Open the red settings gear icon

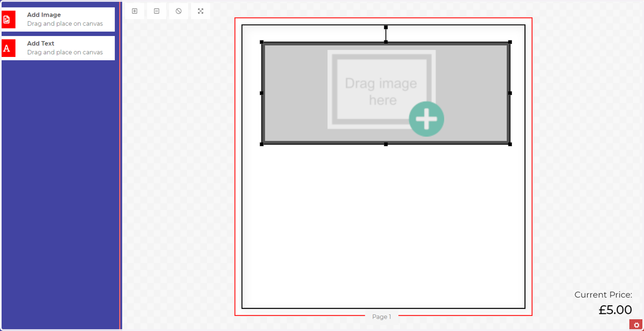tap(636, 325)
